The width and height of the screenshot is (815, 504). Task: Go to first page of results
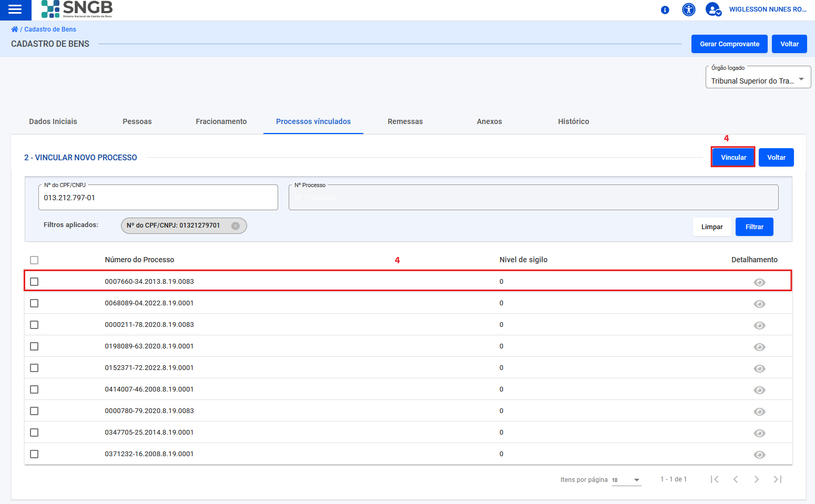point(715,479)
